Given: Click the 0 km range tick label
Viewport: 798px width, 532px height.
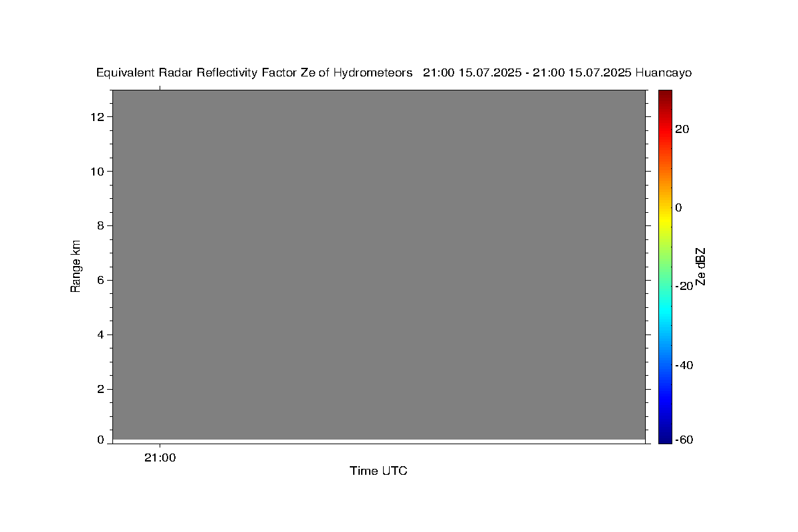Looking at the screenshot, I should pos(101,440).
